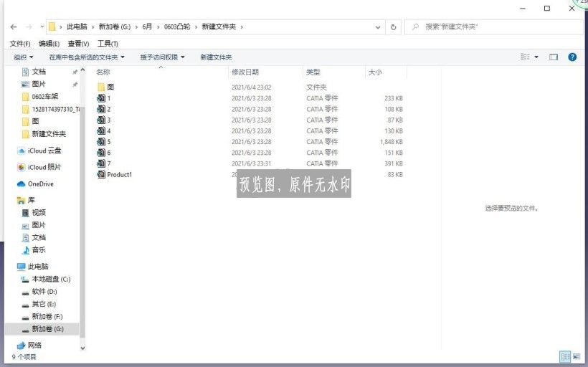Open iCloud 照片 in sidebar
This screenshot has height=367, width=588.
pos(39,167)
